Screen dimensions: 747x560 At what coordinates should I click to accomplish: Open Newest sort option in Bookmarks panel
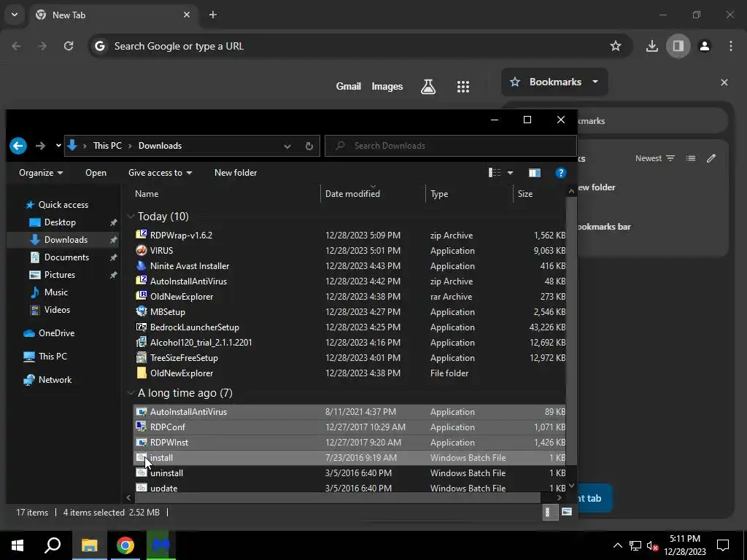tap(655, 158)
